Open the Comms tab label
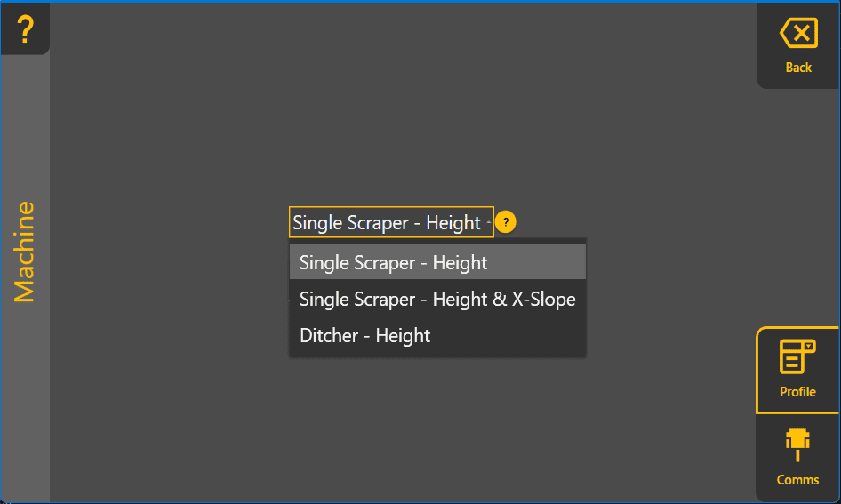The image size is (841, 504). pos(797,480)
